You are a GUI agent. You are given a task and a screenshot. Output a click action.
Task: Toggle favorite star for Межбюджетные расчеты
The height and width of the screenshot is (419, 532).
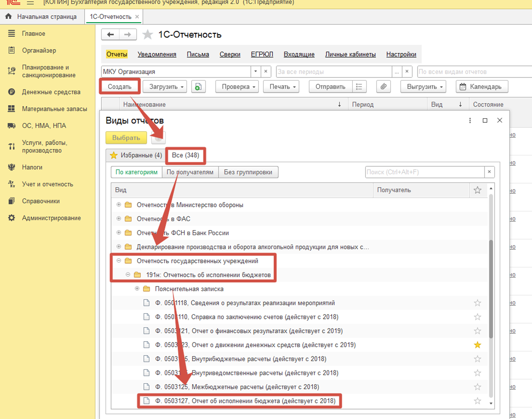pyautogui.click(x=477, y=387)
